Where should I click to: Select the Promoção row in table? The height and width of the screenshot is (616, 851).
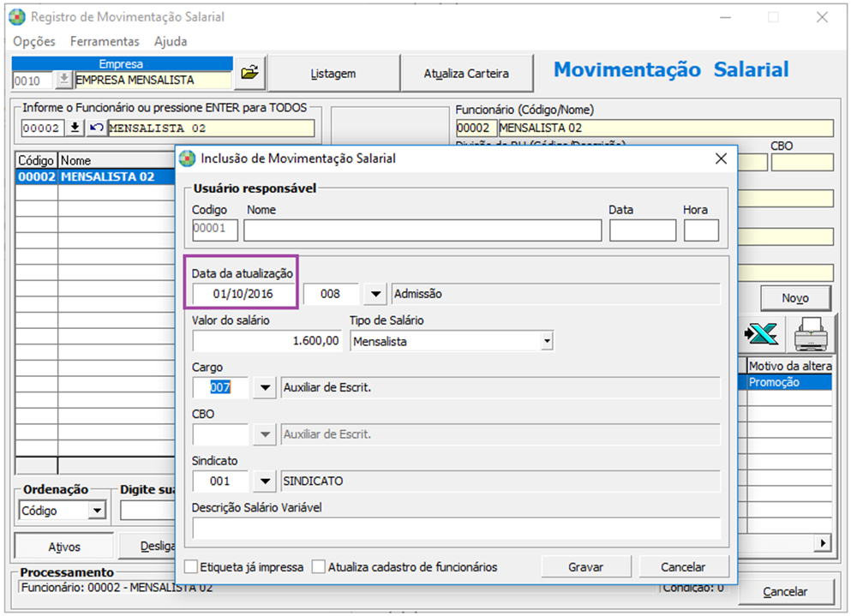pos(789,382)
